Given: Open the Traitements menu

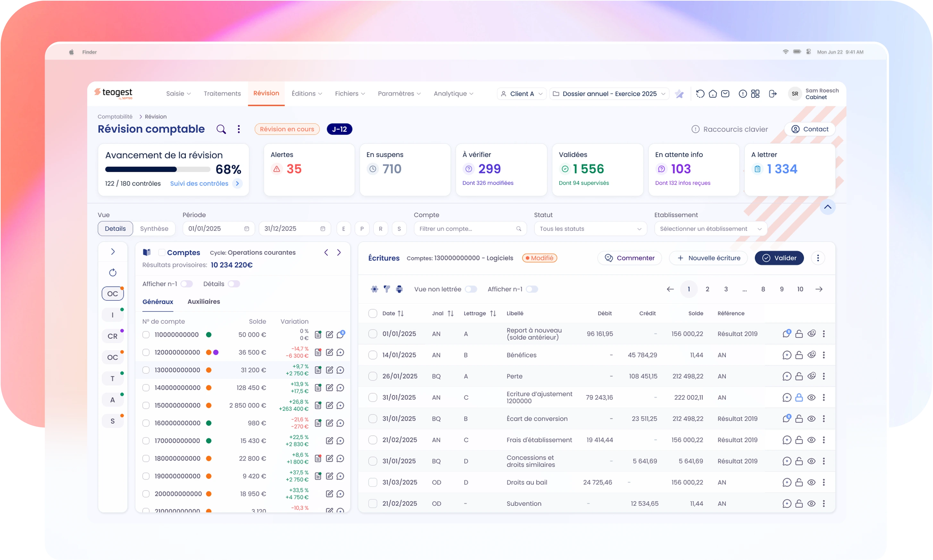Looking at the screenshot, I should pos(222,94).
